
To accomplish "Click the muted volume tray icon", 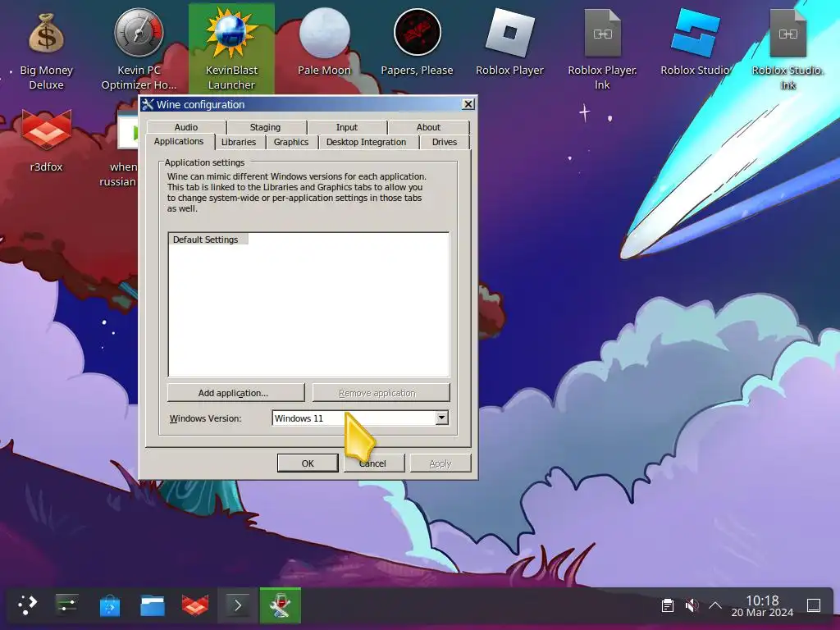I will (x=692, y=605).
